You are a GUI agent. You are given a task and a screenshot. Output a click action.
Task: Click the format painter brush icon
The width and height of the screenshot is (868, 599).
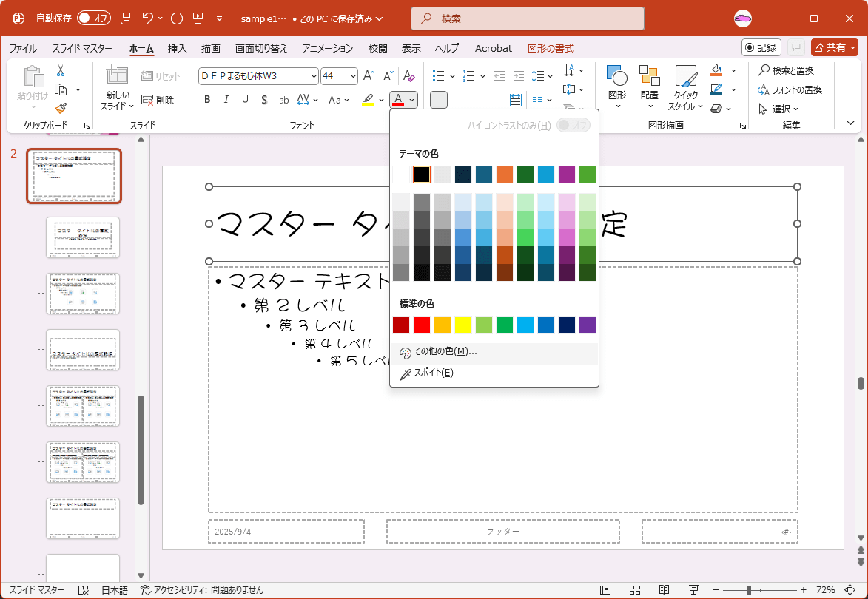click(61, 108)
